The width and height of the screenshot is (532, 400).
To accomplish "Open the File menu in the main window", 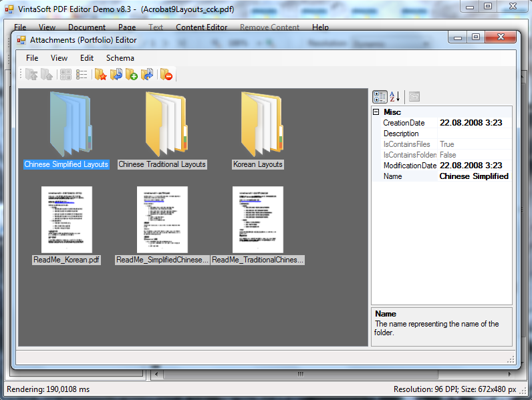I will 20,27.
